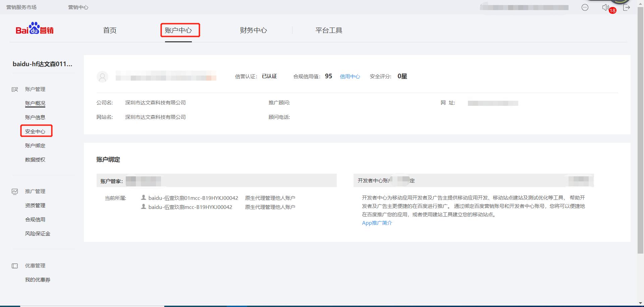Click the 推广管理 chart icon in sidebar
Image resolution: width=644 pixels, height=307 pixels.
[x=15, y=191]
